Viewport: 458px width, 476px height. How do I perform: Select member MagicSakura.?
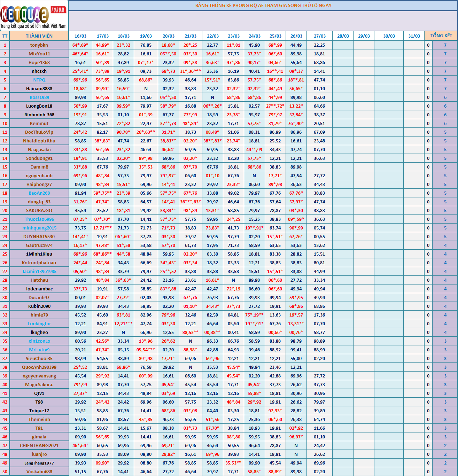coord(39,384)
